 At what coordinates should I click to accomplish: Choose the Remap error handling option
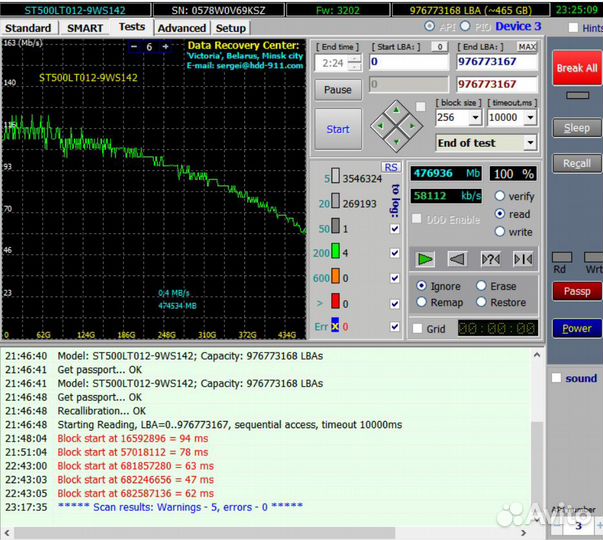click(x=422, y=302)
